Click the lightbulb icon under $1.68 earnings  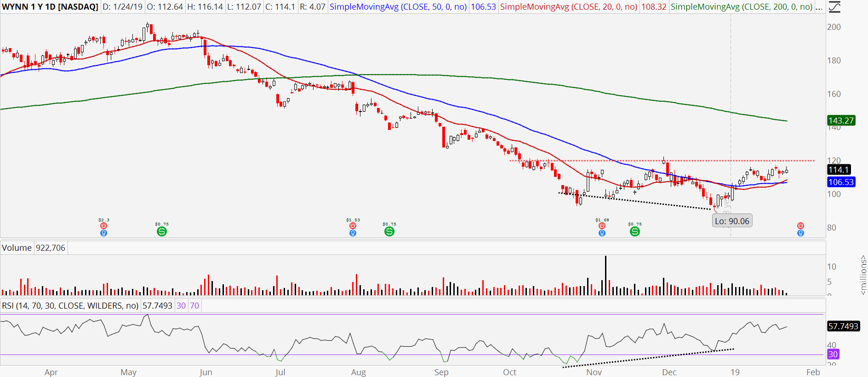click(x=602, y=233)
